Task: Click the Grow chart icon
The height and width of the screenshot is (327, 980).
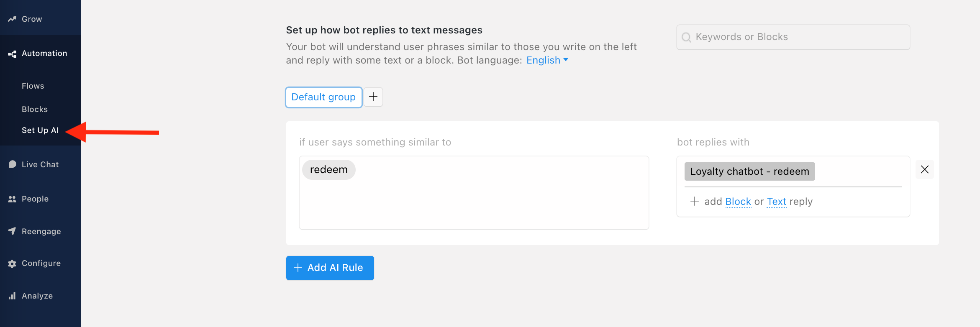Action: [x=12, y=19]
